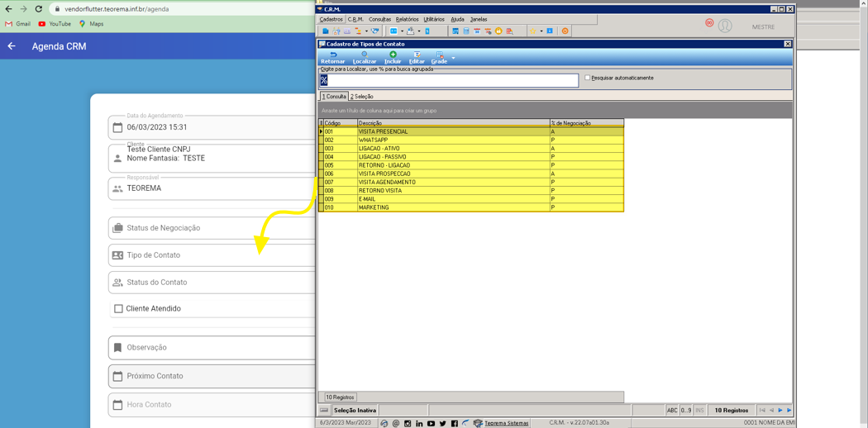Open the C.R.M. menu
The height and width of the screenshot is (428, 868).
tap(355, 19)
